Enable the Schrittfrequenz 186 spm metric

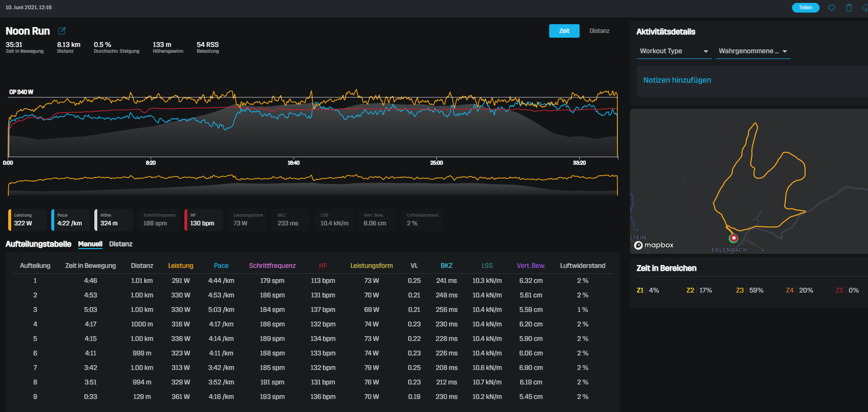pyautogui.click(x=159, y=220)
